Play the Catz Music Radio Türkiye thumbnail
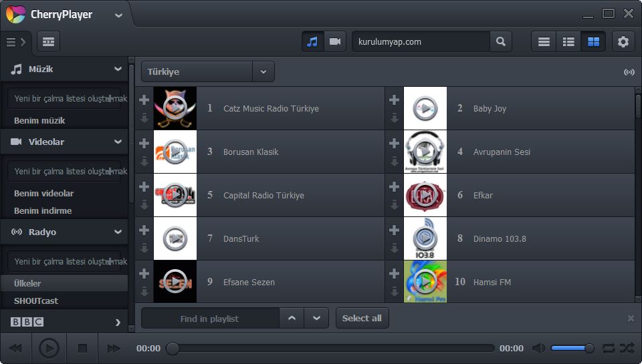The width and height of the screenshot is (642, 364). tap(175, 108)
